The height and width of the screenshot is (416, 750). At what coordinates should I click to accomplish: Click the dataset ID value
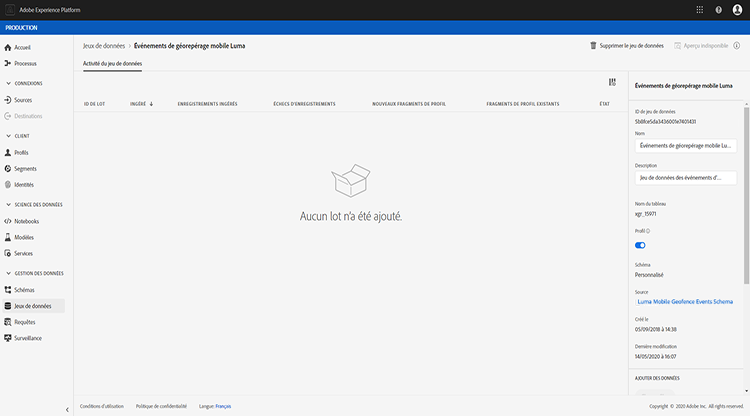[x=665, y=121]
